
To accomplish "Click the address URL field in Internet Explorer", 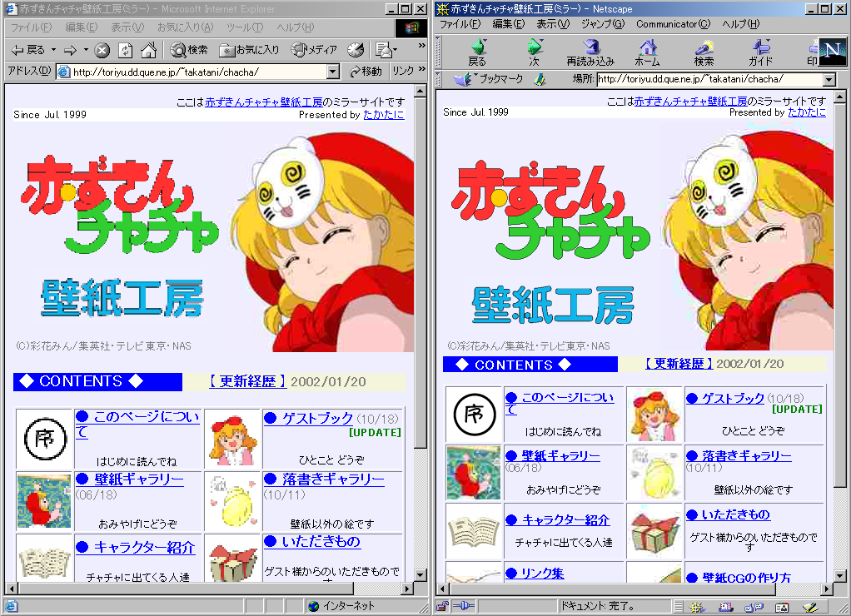I will 198,72.
